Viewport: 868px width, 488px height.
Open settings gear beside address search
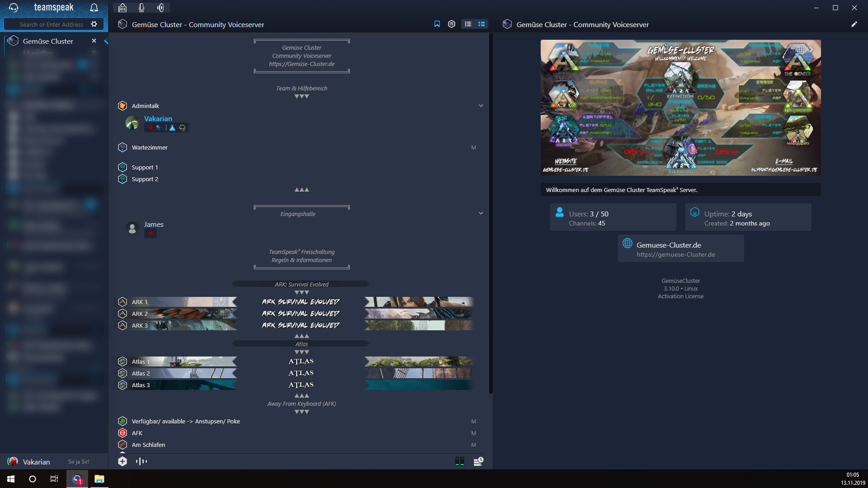pyautogui.click(x=94, y=24)
